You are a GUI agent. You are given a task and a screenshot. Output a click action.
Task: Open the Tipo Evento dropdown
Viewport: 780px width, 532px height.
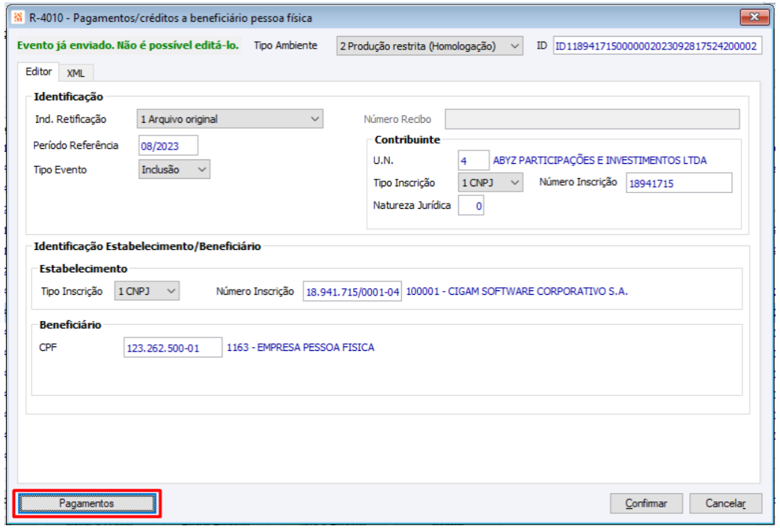pos(174,169)
